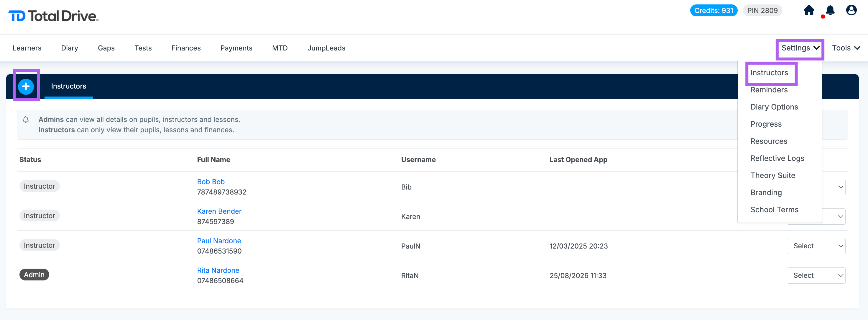Click last opened date 12/03/2025 20:23
Image resolution: width=868 pixels, height=320 pixels.
click(578, 246)
